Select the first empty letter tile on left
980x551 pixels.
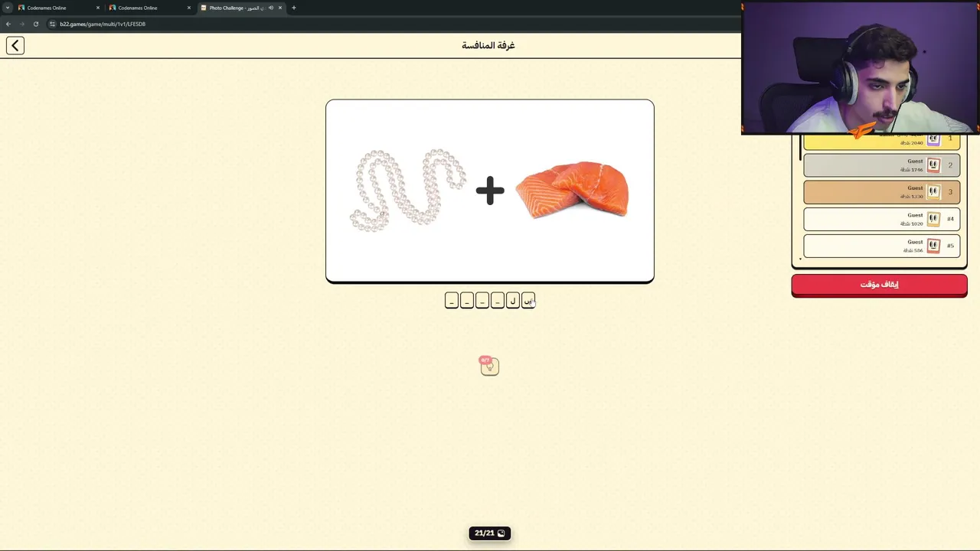[452, 301]
